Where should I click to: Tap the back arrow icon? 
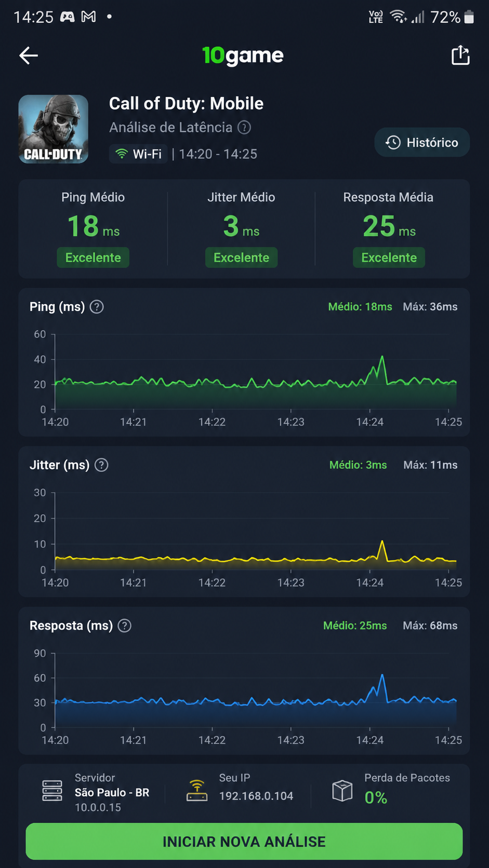click(x=29, y=56)
